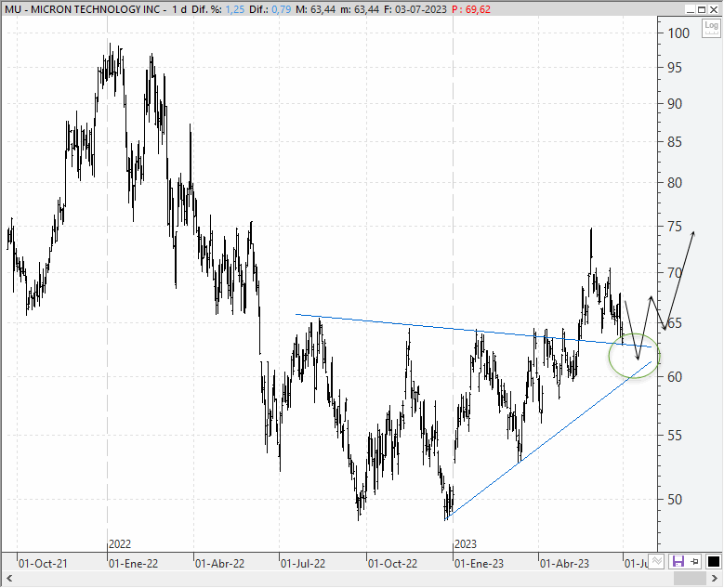The height and width of the screenshot is (588, 724).
Task: Click the '01-Oct-21' date axis label
Action: pos(43,564)
